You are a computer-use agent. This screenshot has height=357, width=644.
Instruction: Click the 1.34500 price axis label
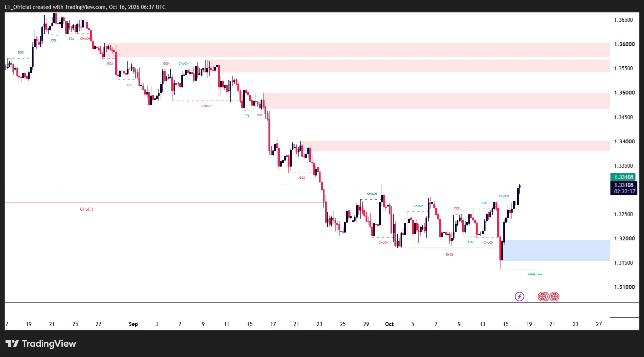[x=624, y=117]
